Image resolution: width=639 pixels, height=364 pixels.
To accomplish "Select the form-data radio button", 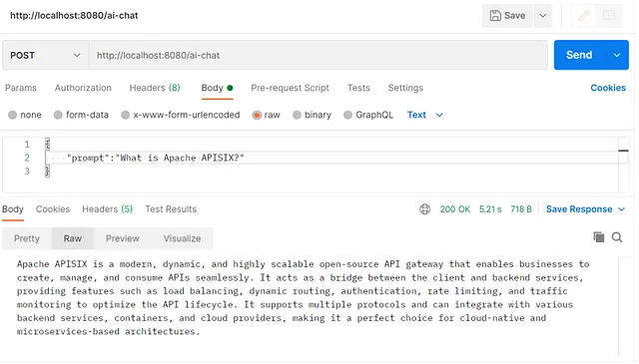I will pos(58,116).
